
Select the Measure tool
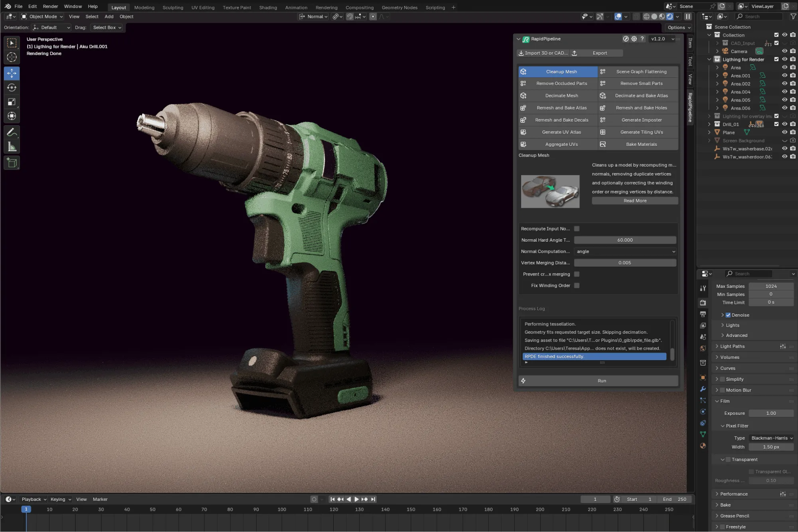pyautogui.click(x=12, y=147)
